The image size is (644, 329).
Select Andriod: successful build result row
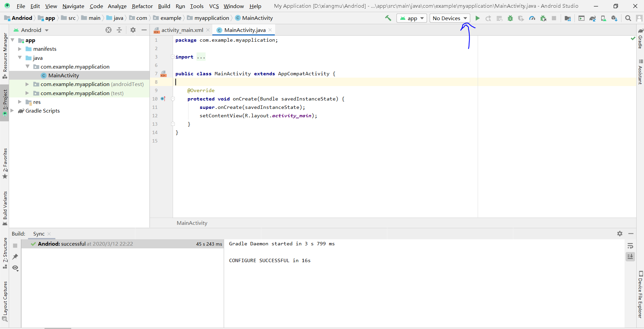point(122,244)
